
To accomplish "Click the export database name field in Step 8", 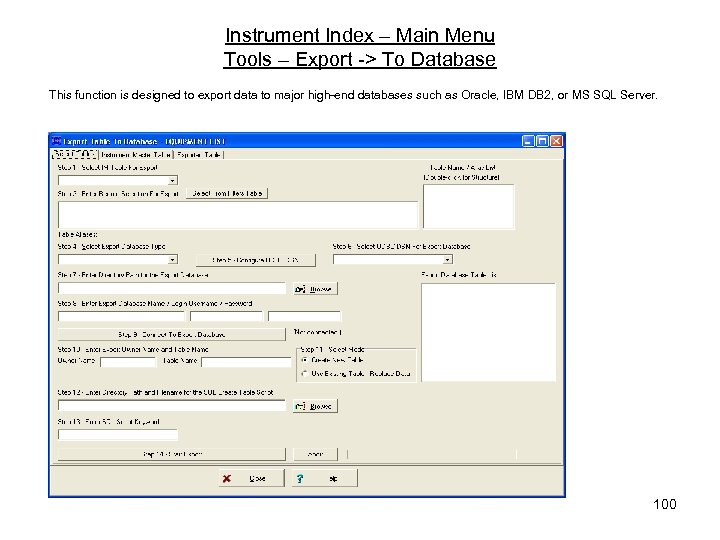I will [x=121, y=316].
